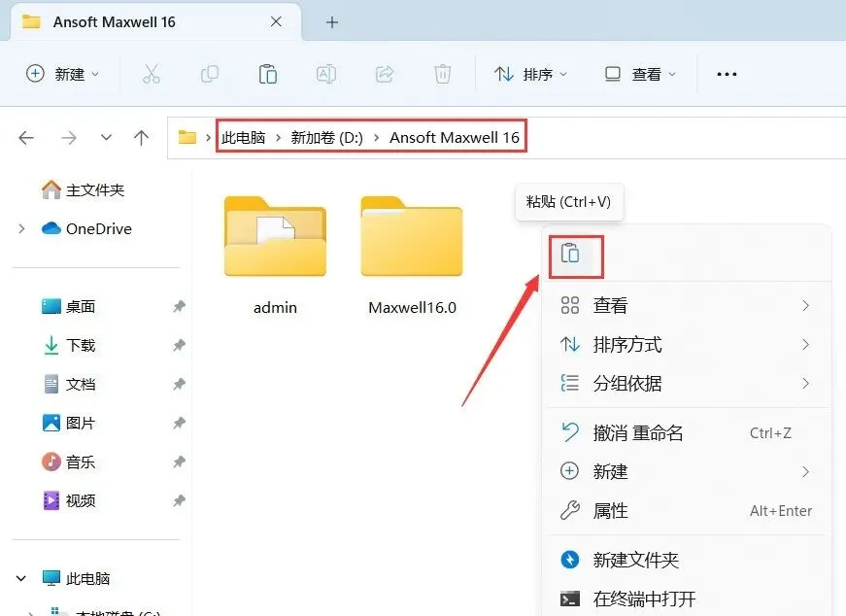Click the folder icon in address bar

coord(187,137)
